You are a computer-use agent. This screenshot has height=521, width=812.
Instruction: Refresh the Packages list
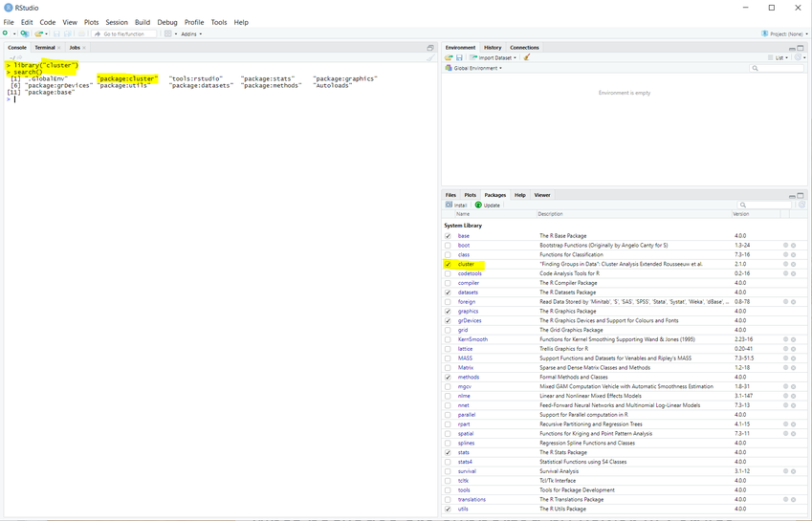[801, 205]
